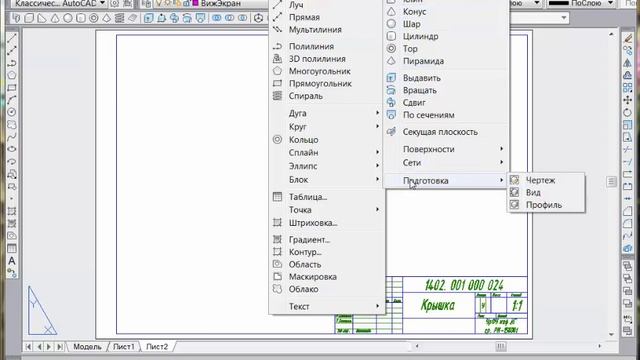Click the vertical scrollbar down arrow
Image resolution: width=640 pixels, height=360 pixels.
tap(611, 335)
